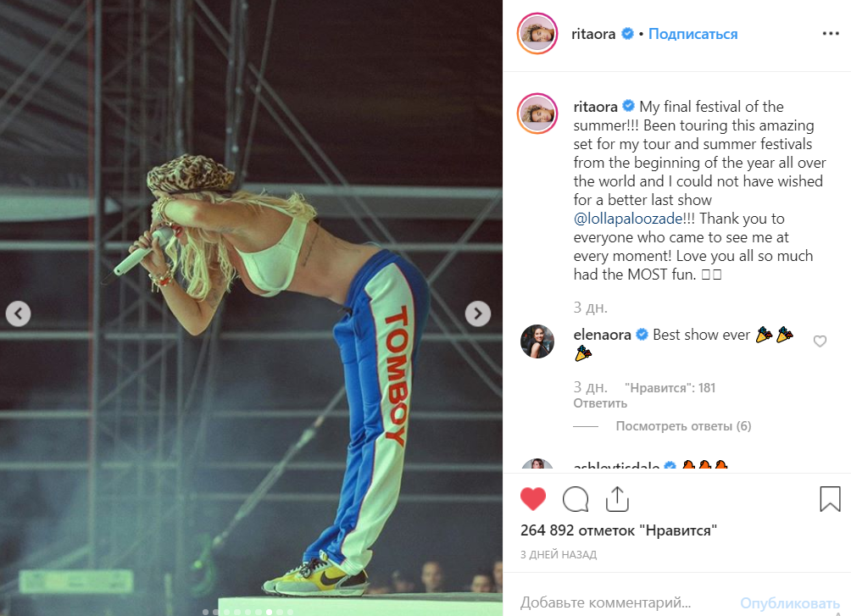The height and width of the screenshot is (616, 851).
Task: Open the @lollapaloozade mention link
Action: tap(628, 219)
